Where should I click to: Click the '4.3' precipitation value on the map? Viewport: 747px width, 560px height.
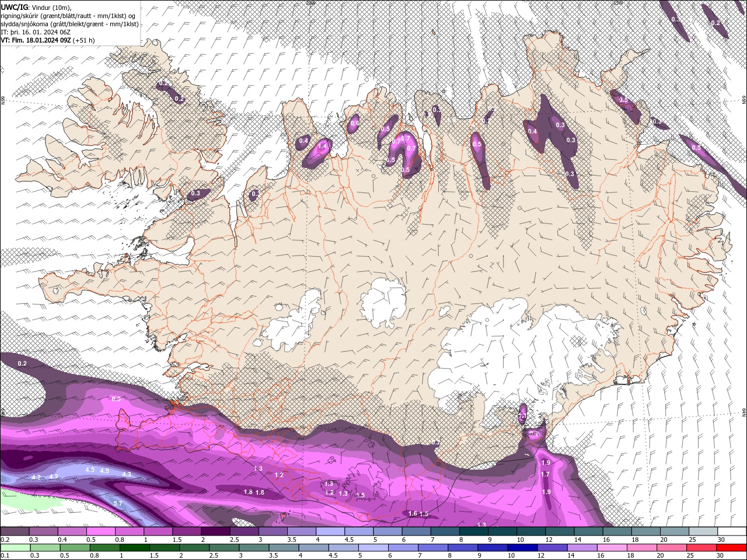(127, 475)
